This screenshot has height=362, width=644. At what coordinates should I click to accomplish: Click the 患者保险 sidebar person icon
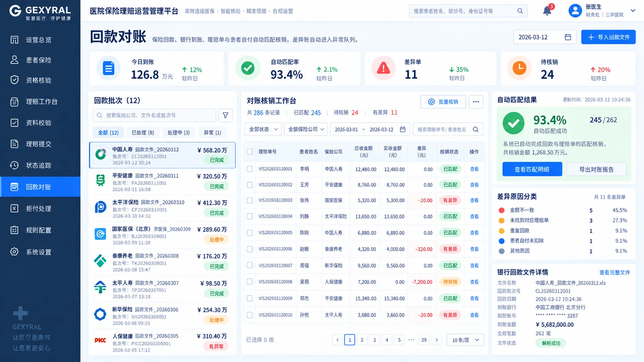coord(14,60)
